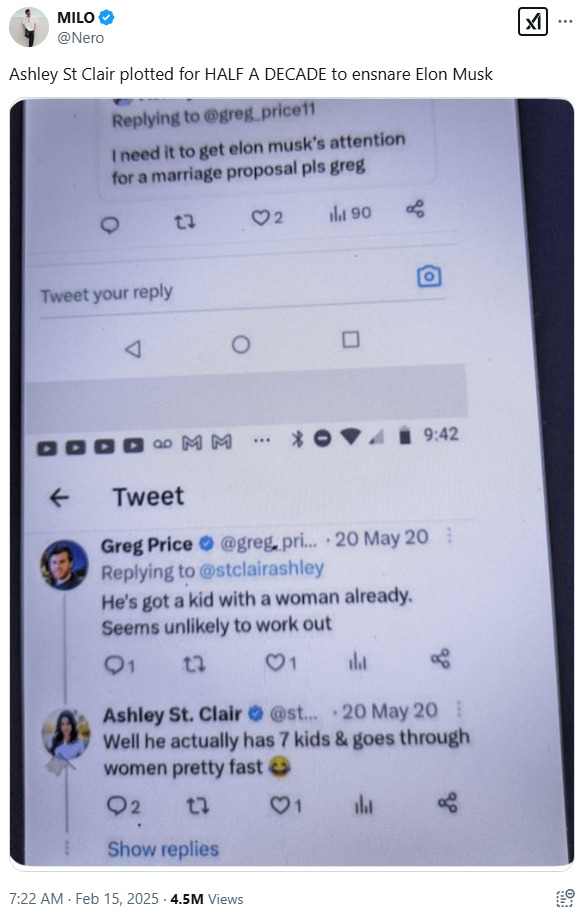Tap the camera icon in reply field
The height and width of the screenshot is (917, 577).
tap(429, 277)
